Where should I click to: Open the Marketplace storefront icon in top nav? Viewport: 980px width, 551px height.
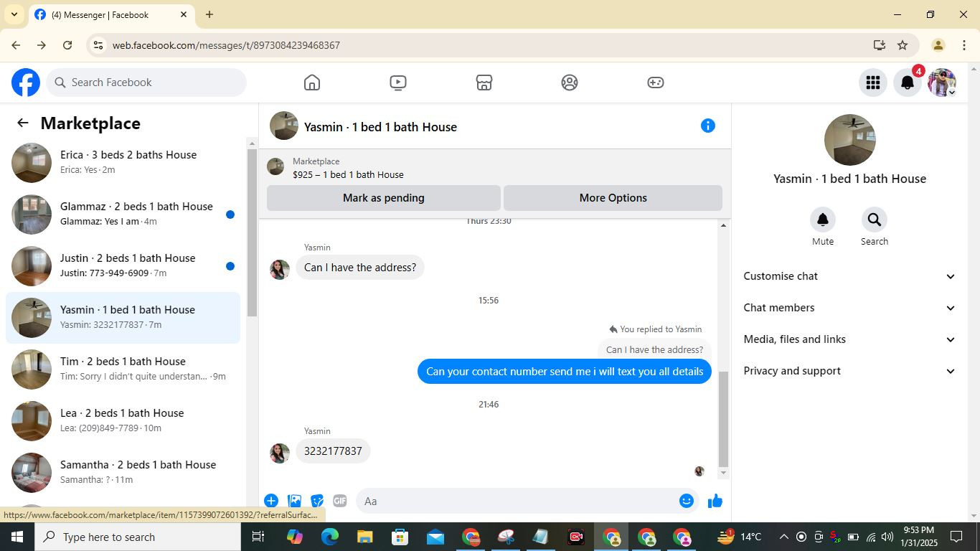(484, 83)
